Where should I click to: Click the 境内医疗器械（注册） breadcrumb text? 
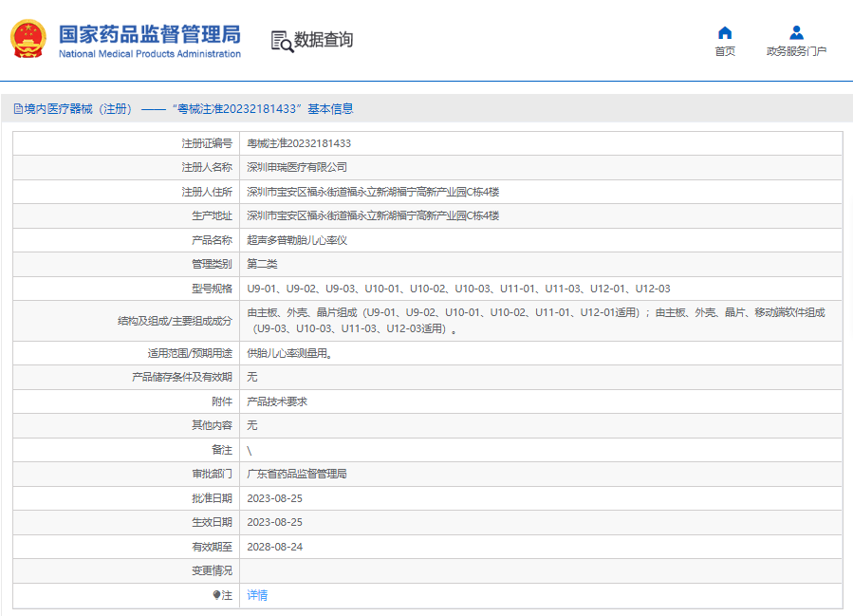click(x=78, y=109)
